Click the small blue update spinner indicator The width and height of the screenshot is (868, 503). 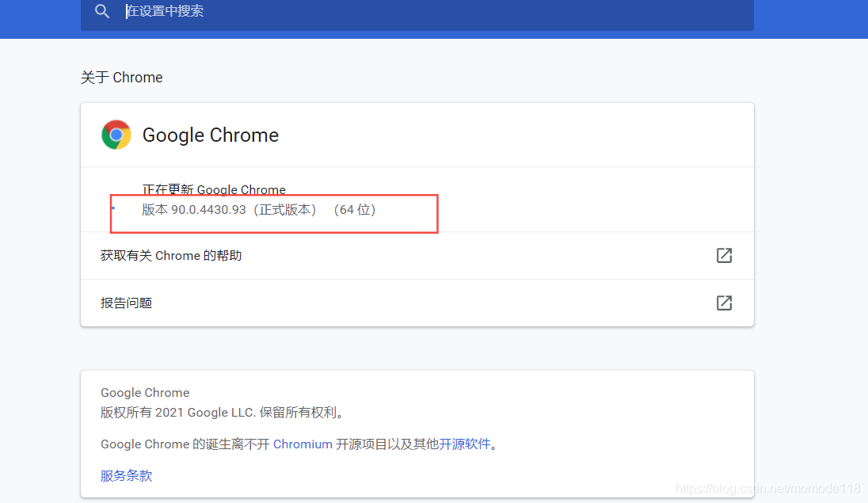tap(113, 208)
